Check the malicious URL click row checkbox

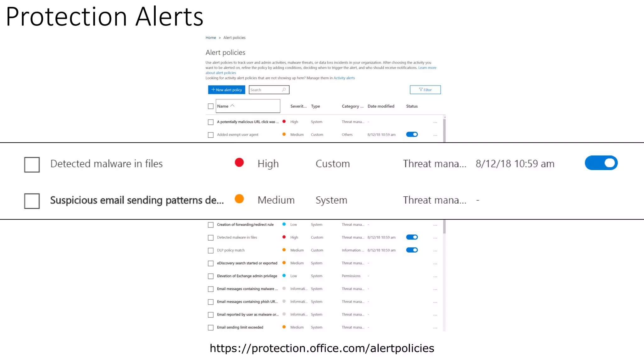(x=211, y=122)
